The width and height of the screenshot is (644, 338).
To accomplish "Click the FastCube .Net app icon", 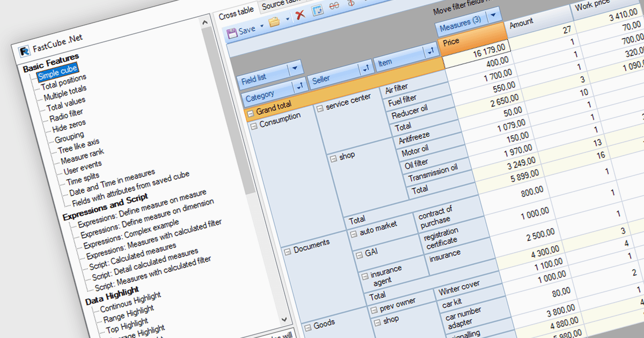I will coord(24,52).
